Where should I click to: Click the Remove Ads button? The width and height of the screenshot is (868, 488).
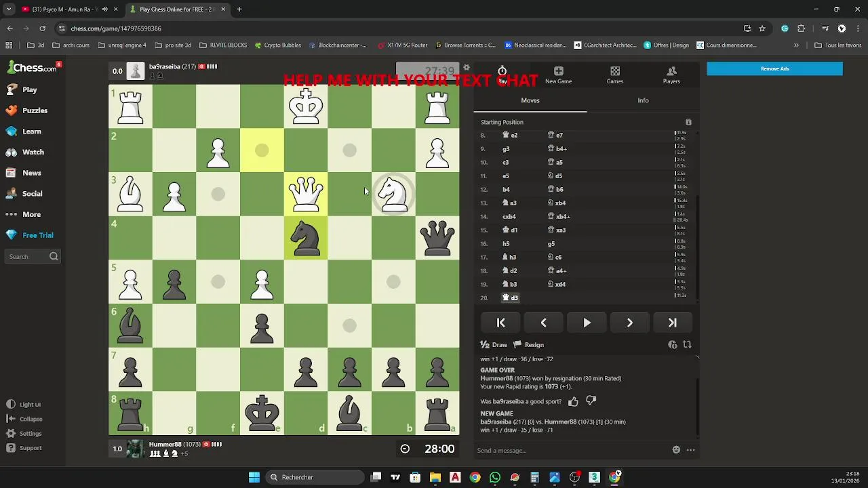coord(774,68)
